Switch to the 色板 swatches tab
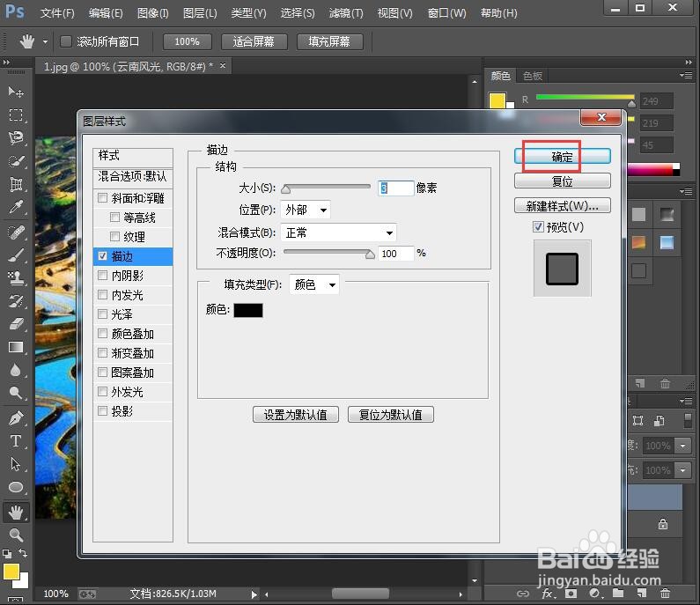 click(x=532, y=76)
